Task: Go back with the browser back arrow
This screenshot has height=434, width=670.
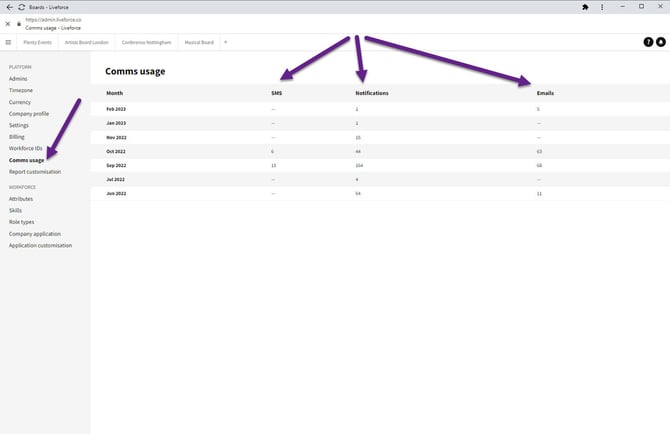Action: tap(9, 7)
